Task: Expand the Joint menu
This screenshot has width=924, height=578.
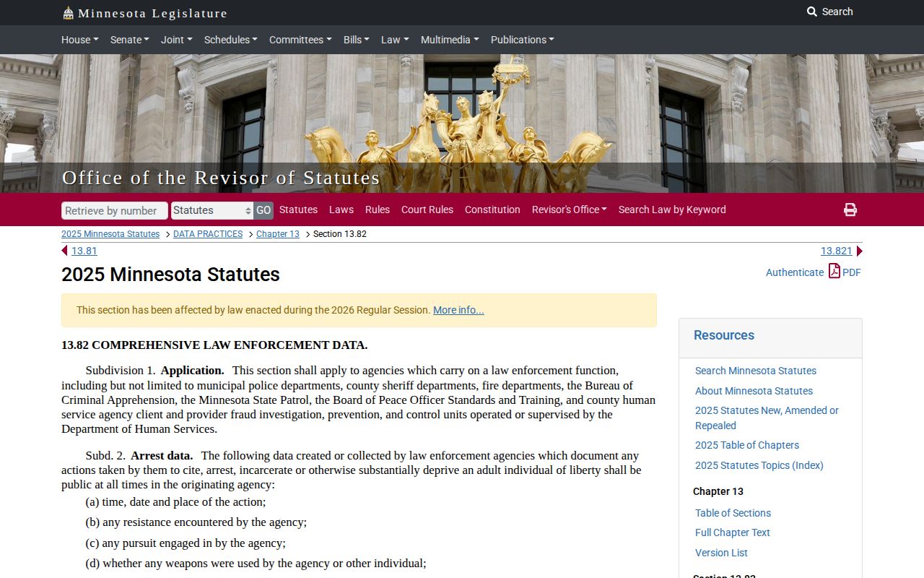Action: coord(177,40)
